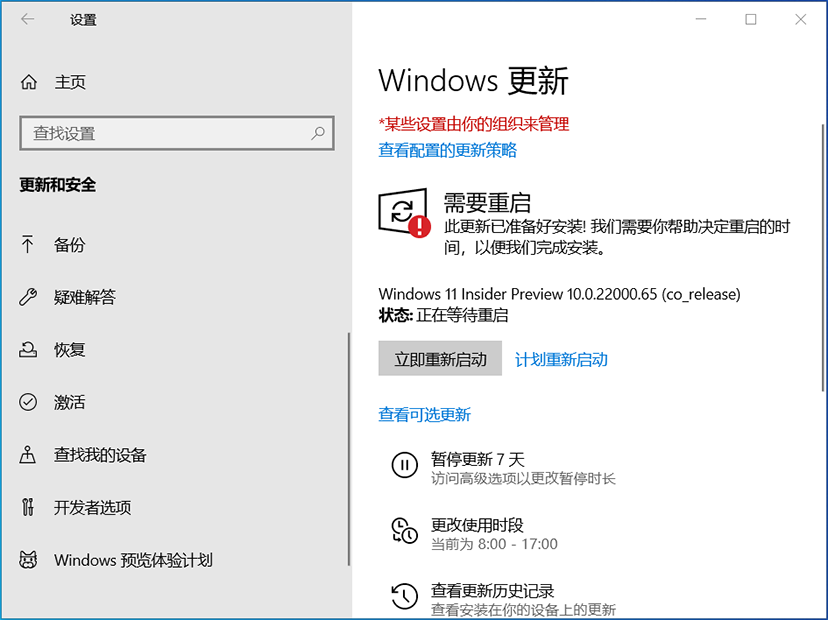828x620 pixels.
Task: Click the 开发者选项 tools icon
Action: tap(28, 507)
